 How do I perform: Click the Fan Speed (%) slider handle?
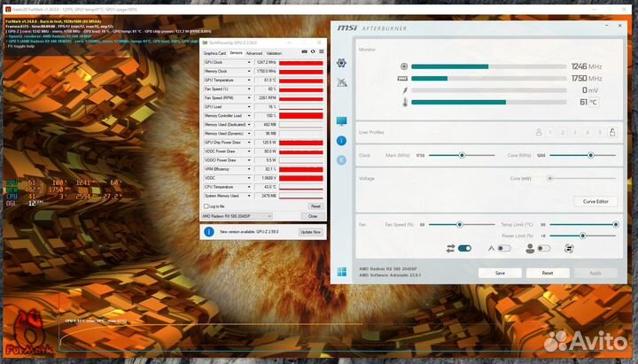tap(459, 224)
